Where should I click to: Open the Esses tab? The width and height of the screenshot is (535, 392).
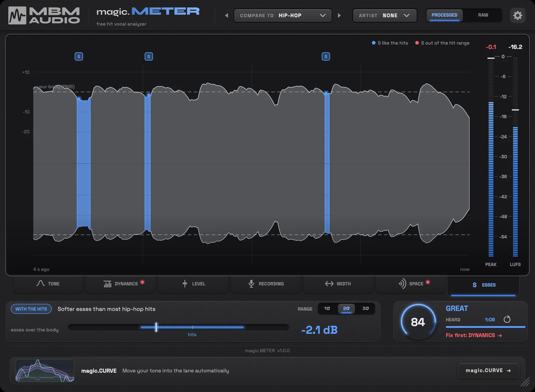coord(483,285)
